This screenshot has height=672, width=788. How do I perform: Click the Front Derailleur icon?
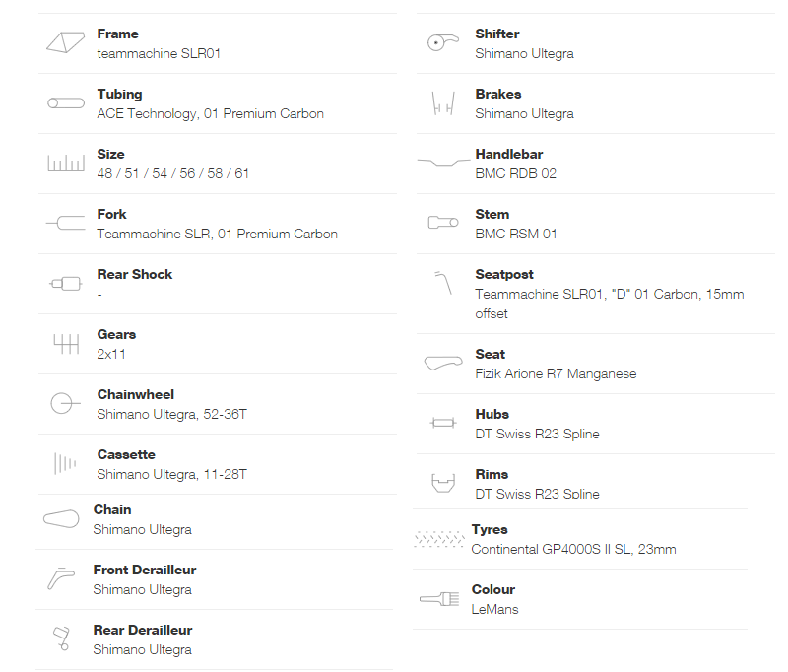pyautogui.click(x=61, y=578)
